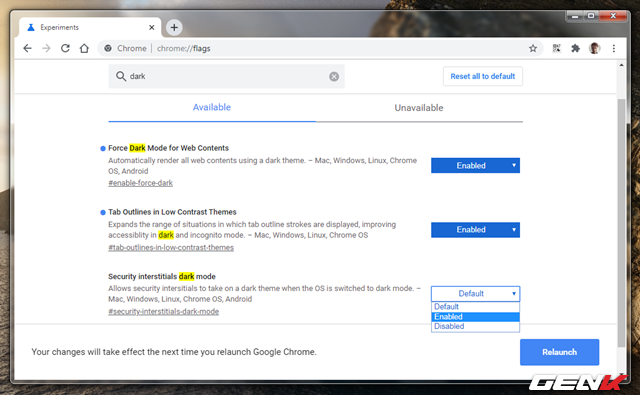
Task: Switch to the Unavailable tab
Action: point(419,108)
